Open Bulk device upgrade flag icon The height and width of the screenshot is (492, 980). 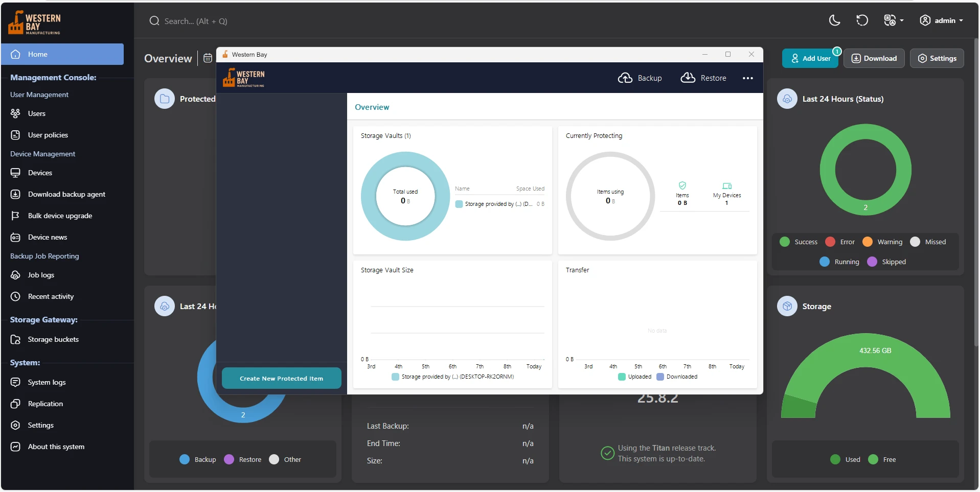tap(15, 216)
